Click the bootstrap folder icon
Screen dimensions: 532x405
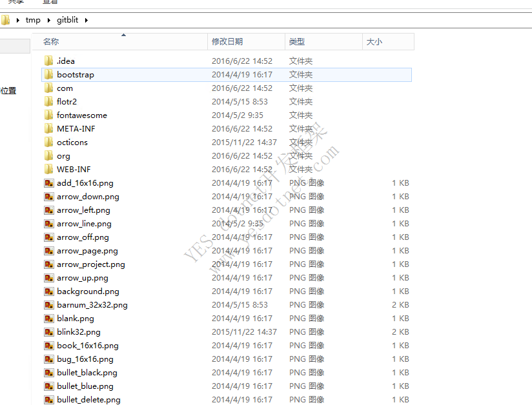(49, 75)
